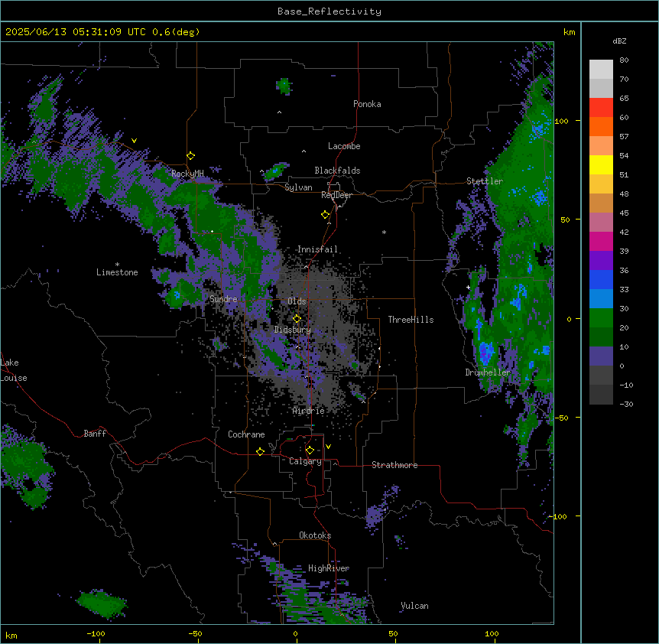
Task: Click the Okotoks label
Action: tap(315, 535)
